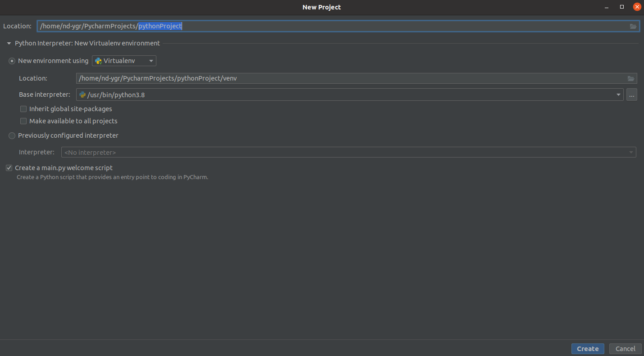Screen dimensions: 644x356
Task: Click the Python Interpreter: New Virtualenv environment header
Action: [87, 44]
